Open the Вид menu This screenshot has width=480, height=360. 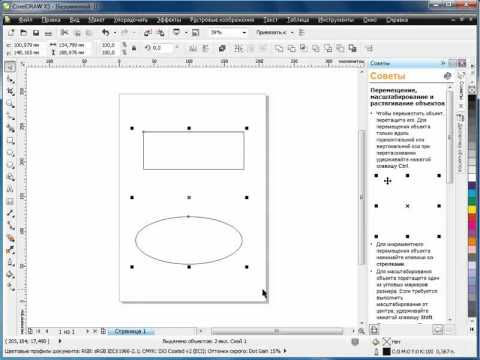tap(74, 20)
